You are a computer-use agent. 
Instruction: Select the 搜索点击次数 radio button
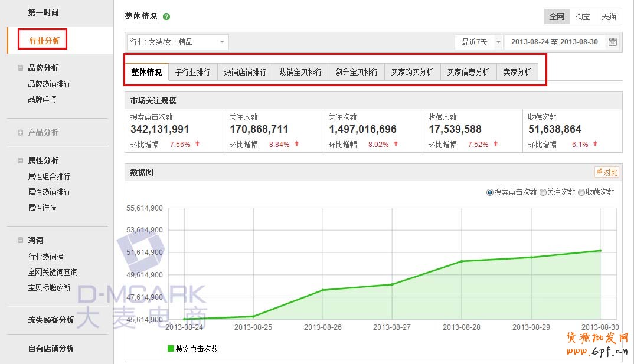click(x=490, y=192)
